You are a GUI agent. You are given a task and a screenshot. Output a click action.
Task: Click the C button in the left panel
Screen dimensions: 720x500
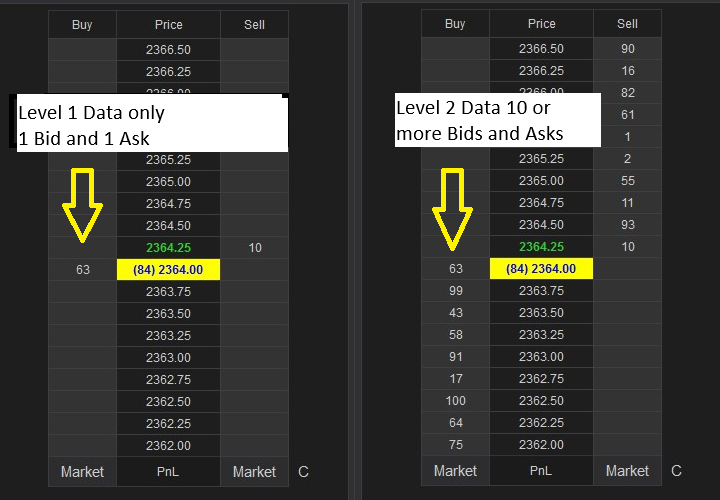[302, 471]
